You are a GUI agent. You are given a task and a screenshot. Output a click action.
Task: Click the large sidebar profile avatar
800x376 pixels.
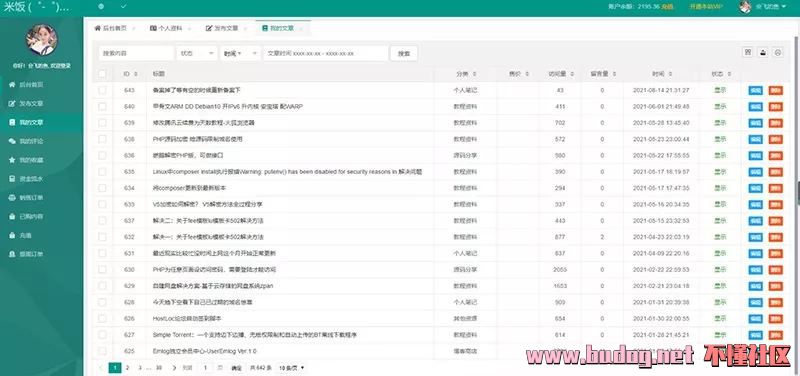41,40
